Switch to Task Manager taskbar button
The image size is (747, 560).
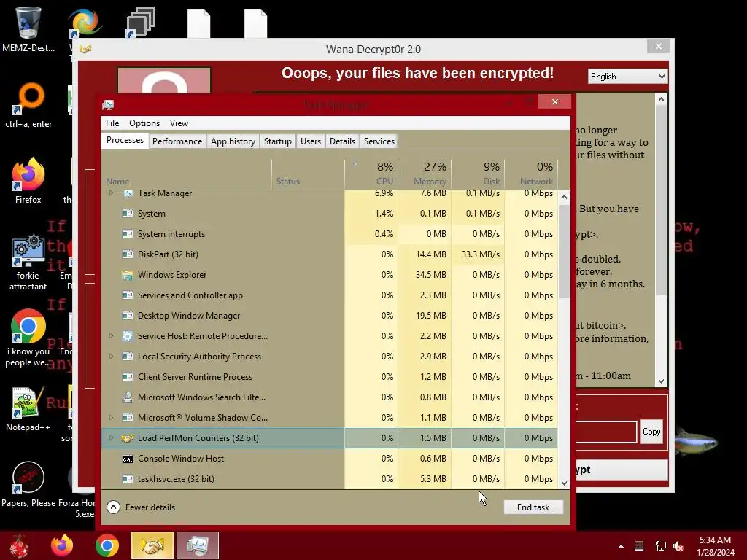[x=198, y=545]
